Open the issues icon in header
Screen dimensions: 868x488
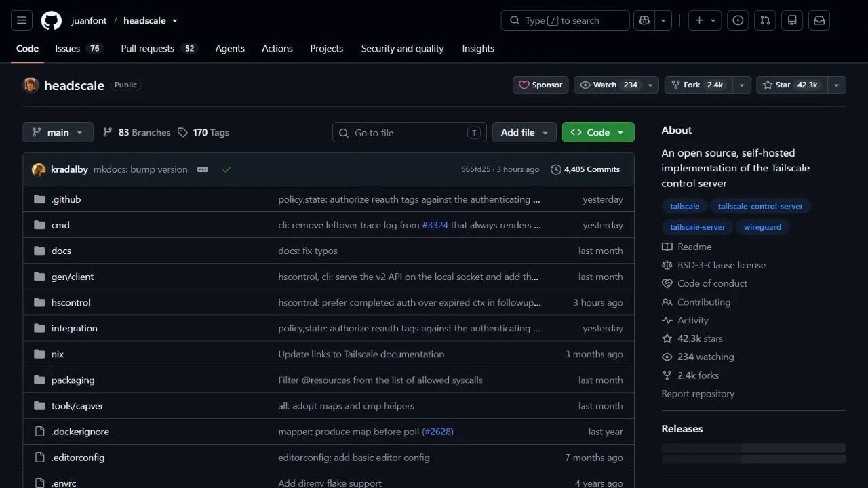738,20
